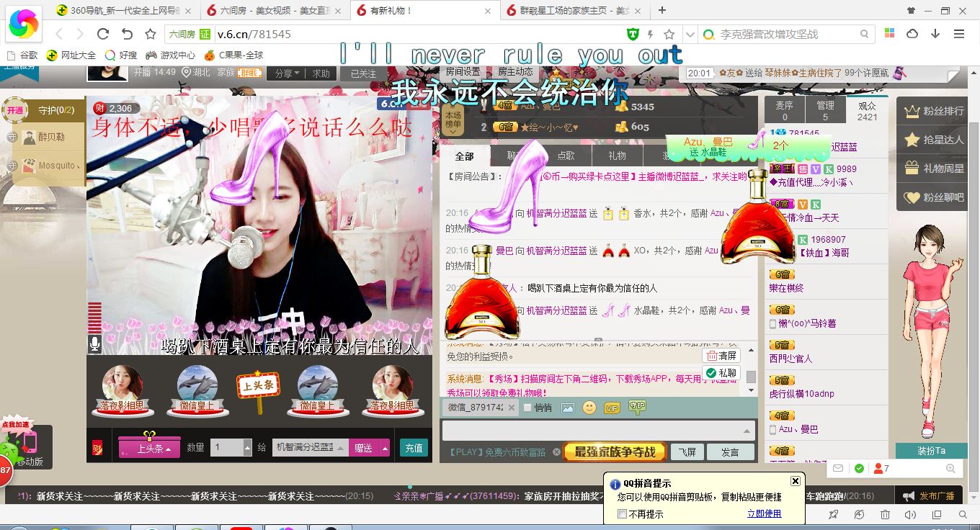Expand the 赠送 button arrow dropdown

click(x=384, y=448)
